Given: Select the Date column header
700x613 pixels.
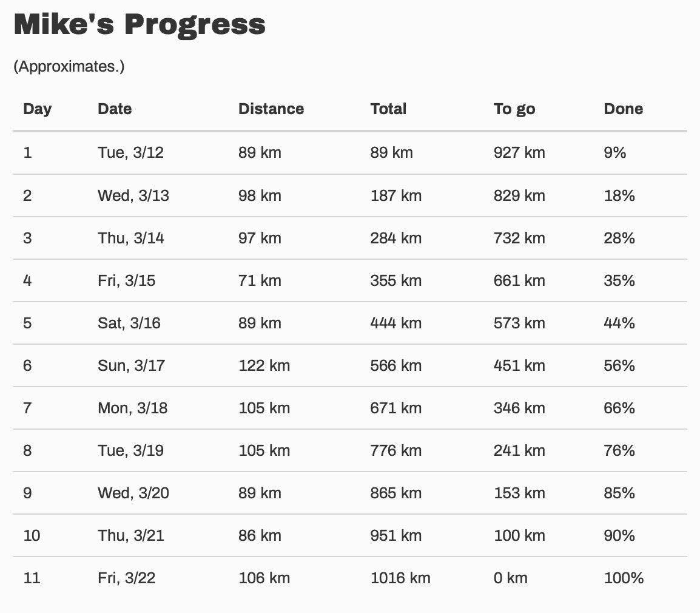Looking at the screenshot, I should click(115, 109).
